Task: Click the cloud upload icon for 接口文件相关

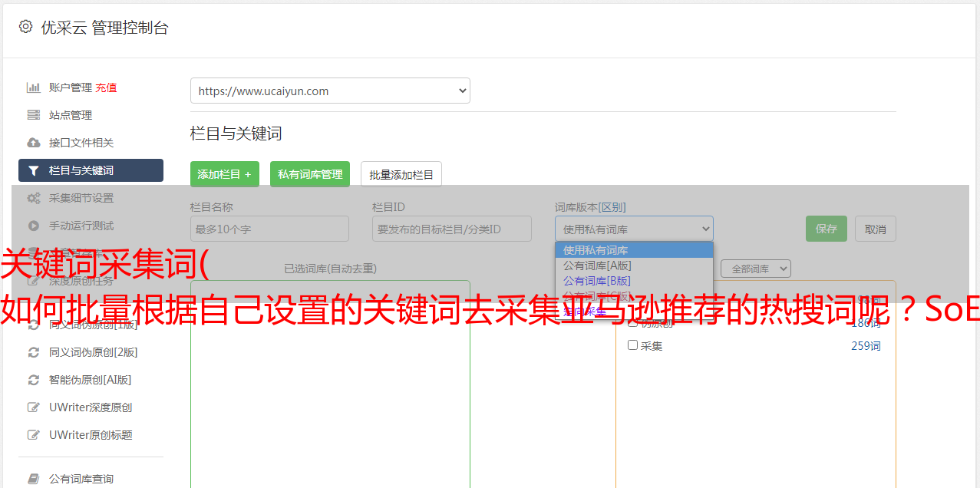Action: click(x=33, y=143)
